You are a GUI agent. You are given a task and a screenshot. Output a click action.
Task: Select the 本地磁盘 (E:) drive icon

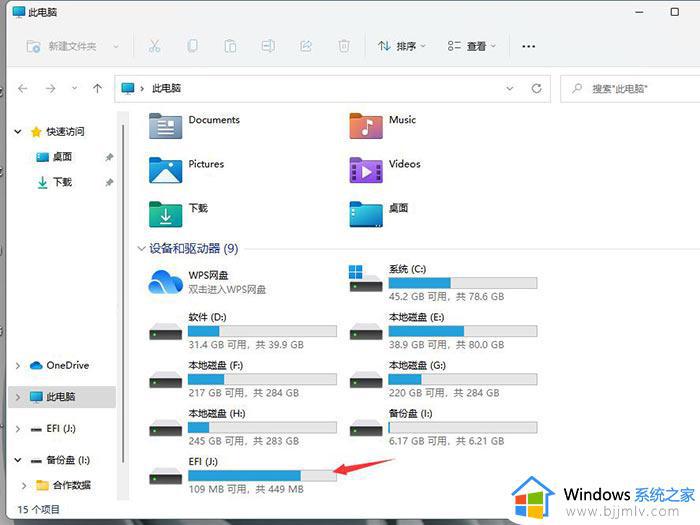pos(366,331)
